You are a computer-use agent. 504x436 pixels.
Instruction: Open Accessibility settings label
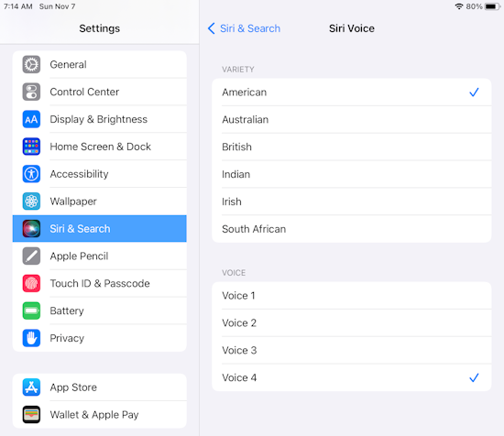(79, 174)
